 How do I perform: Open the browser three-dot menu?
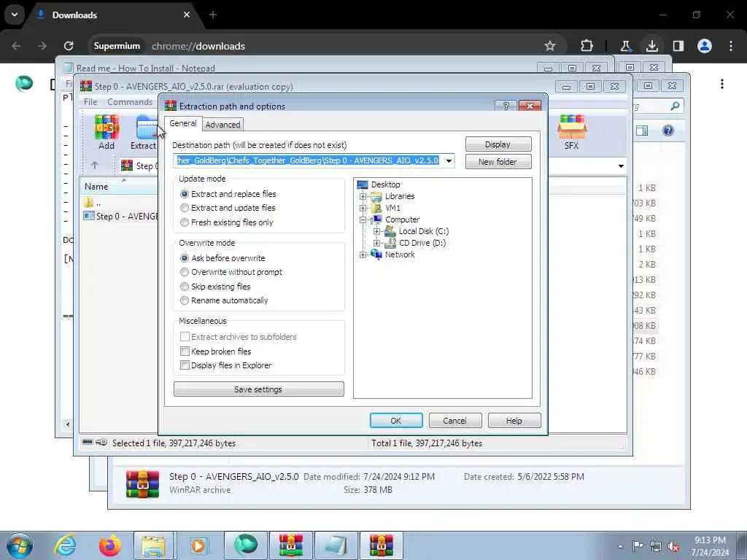[x=731, y=46]
